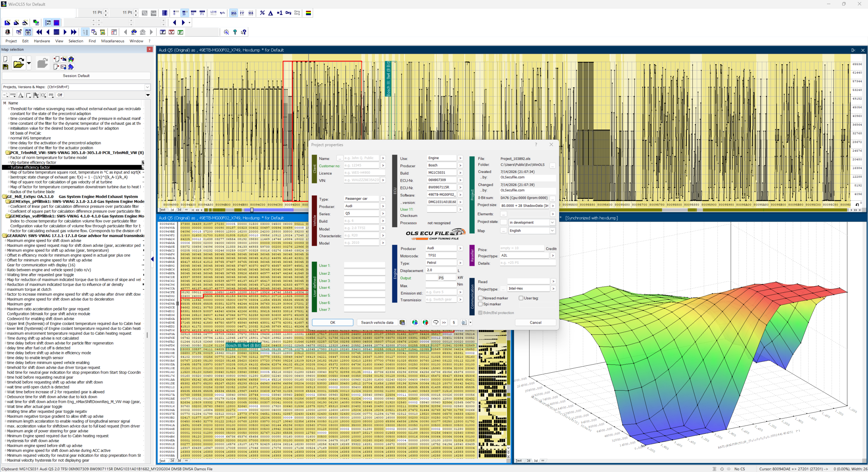Click the blue grid overview icon
This screenshot has height=472, width=868.
[x=56, y=32]
